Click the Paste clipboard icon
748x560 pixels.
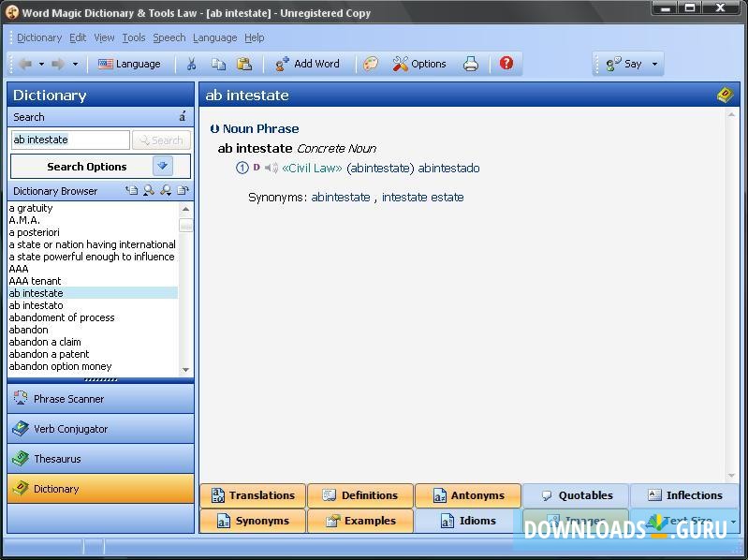(x=244, y=64)
